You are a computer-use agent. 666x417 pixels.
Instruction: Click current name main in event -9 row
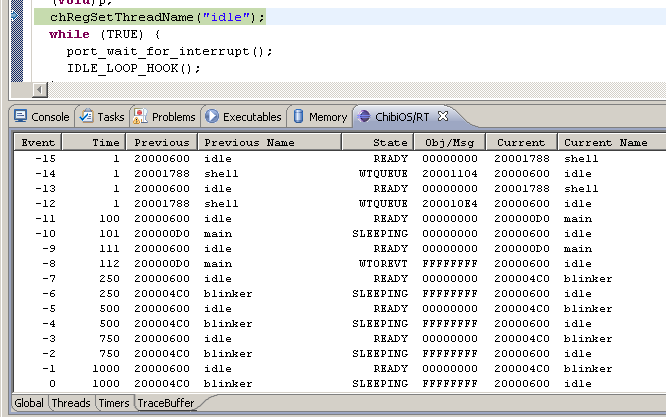click(578, 248)
